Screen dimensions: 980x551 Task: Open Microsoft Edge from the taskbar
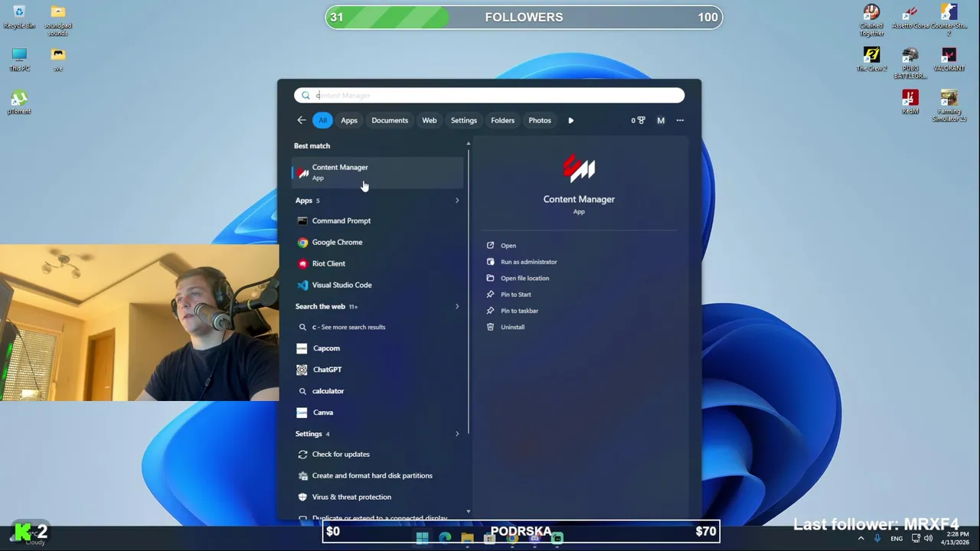(x=445, y=538)
